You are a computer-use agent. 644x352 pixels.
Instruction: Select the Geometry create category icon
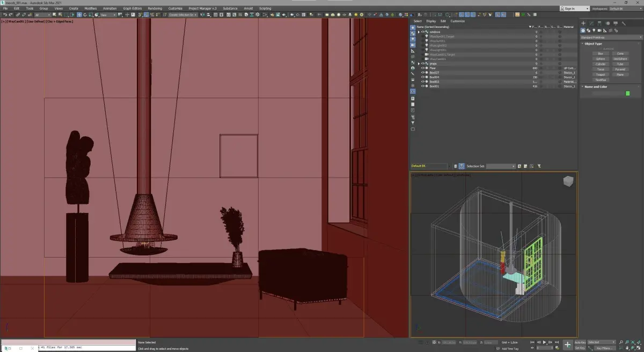point(583,31)
